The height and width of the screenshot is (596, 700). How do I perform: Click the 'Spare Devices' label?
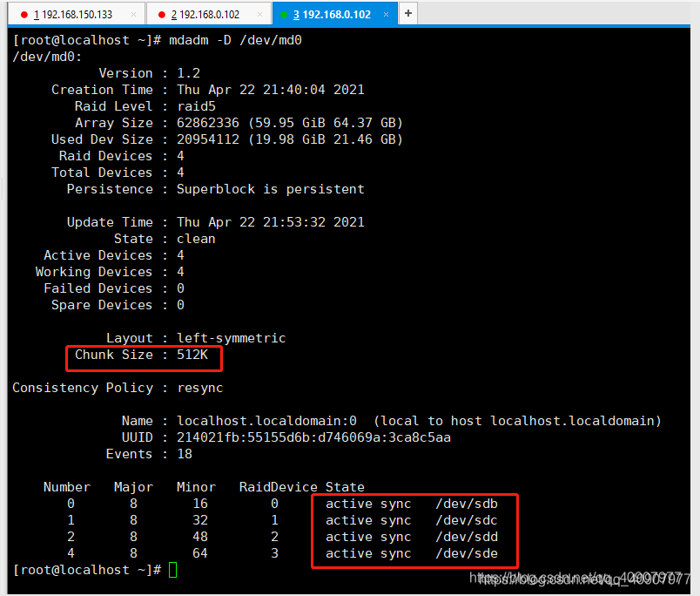point(102,305)
